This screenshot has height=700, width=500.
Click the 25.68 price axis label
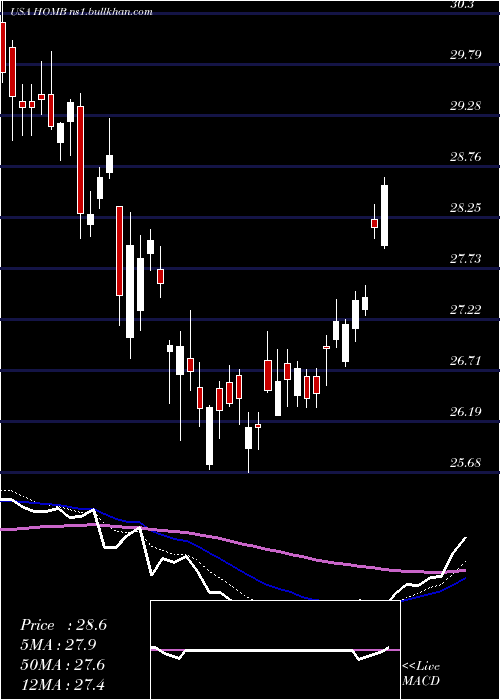pos(467,462)
